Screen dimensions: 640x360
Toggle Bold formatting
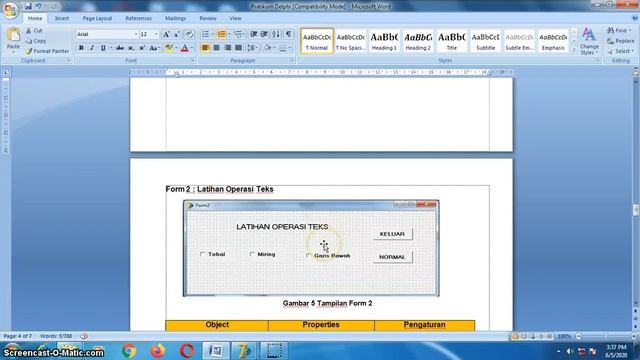coord(81,48)
